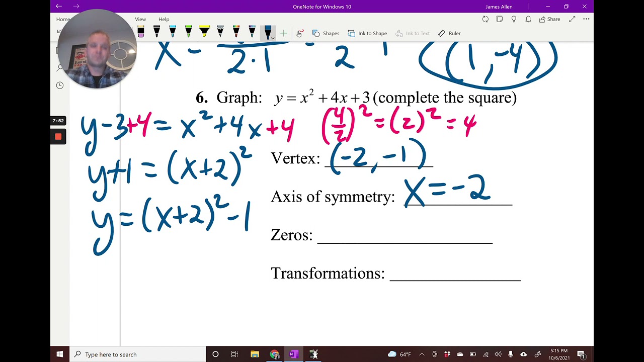Switch to the Help tab
The height and width of the screenshot is (362, 644).
(x=164, y=19)
